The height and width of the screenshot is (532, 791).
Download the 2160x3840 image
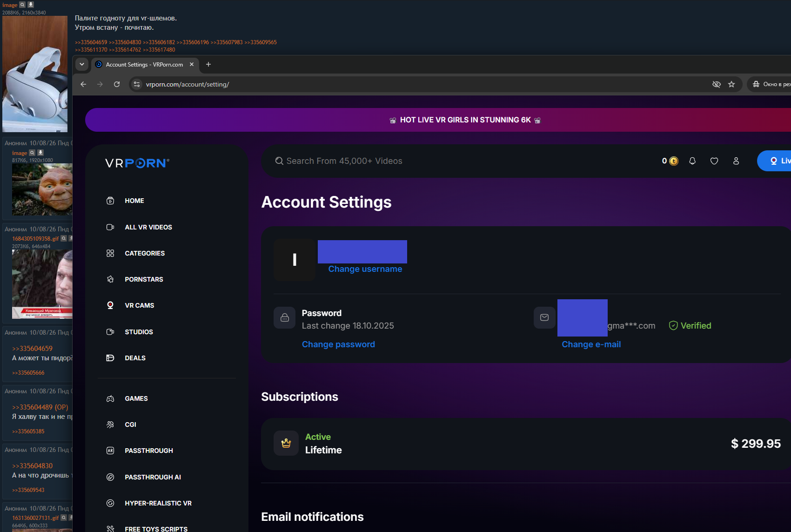coord(31,5)
